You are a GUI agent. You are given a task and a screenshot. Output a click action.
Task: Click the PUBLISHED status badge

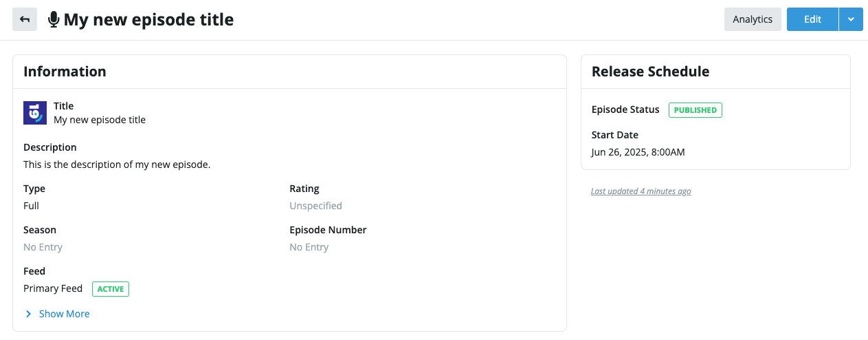[695, 110]
